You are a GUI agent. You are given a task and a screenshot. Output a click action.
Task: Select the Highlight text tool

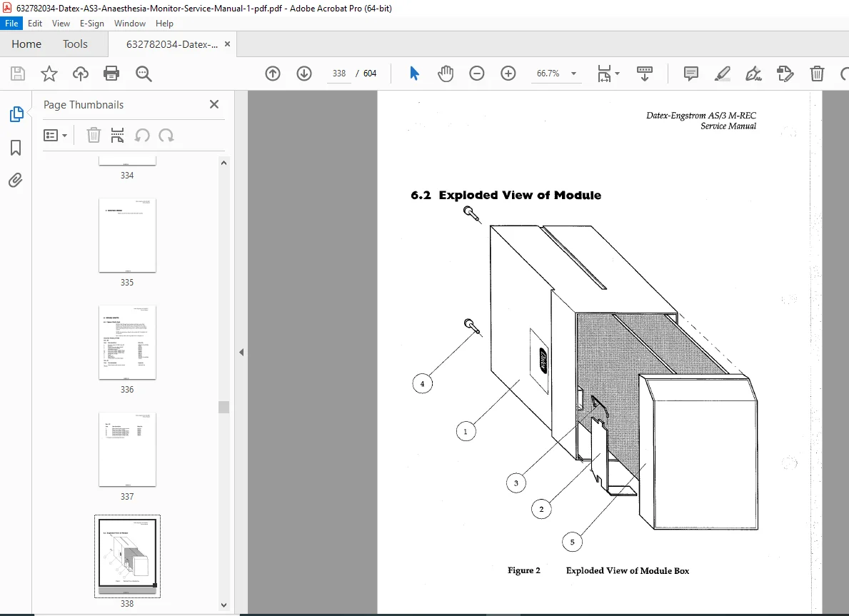[x=723, y=73]
